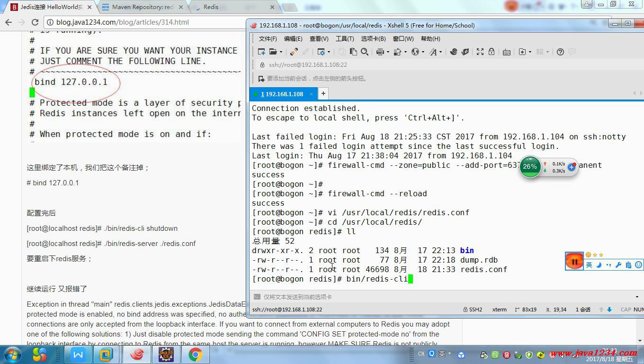Image resolution: width=644 pixels, height=364 pixels.
Task: Toggle full screen mode icon
Action: click(480, 52)
